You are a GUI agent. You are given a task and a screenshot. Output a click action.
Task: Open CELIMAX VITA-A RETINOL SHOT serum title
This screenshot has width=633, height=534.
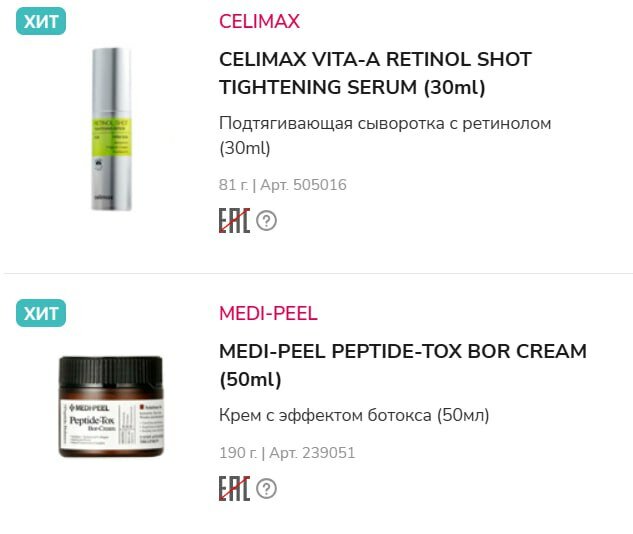(375, 73)
